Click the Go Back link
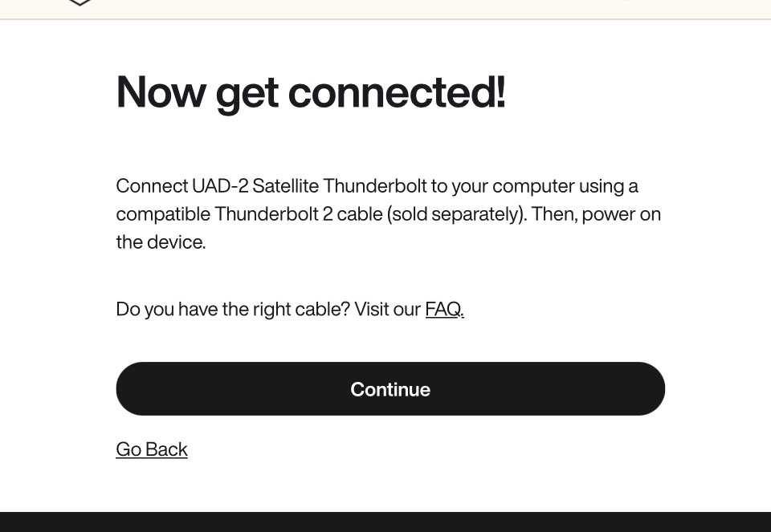 point(152,449)
